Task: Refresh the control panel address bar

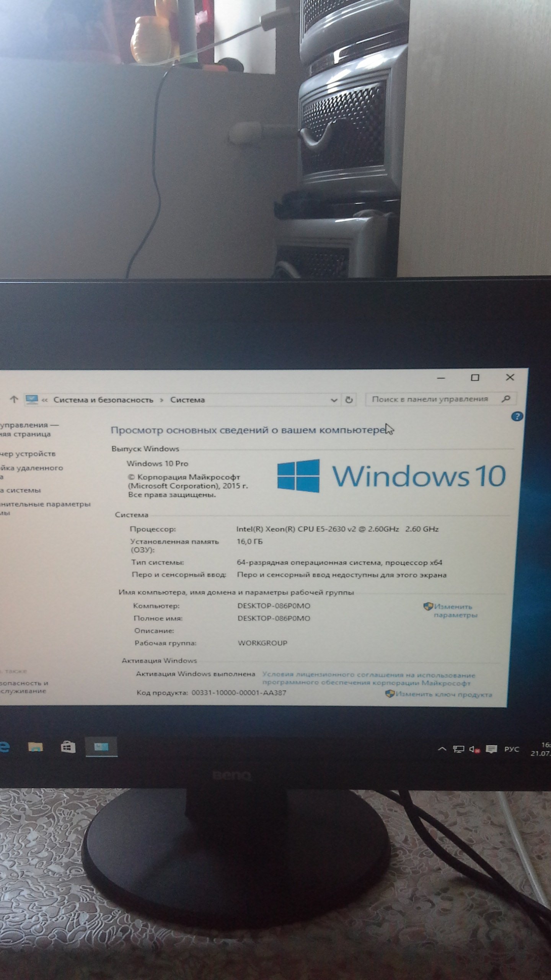Action: coord(349,400)
